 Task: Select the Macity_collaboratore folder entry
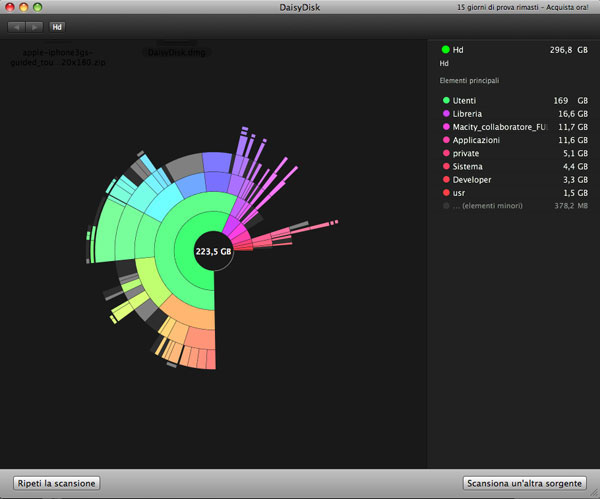point(500,127)
